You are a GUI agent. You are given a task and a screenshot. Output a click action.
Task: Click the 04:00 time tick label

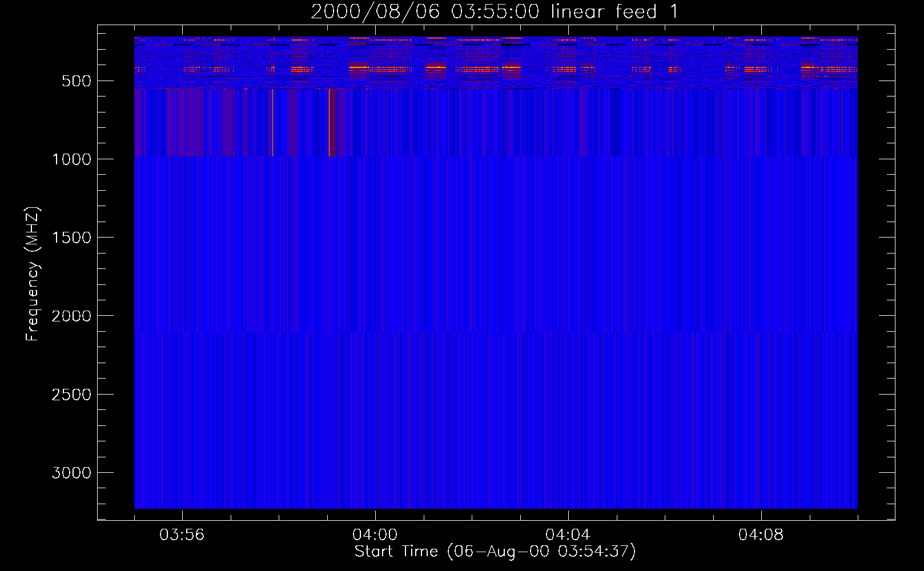(375, 535)
